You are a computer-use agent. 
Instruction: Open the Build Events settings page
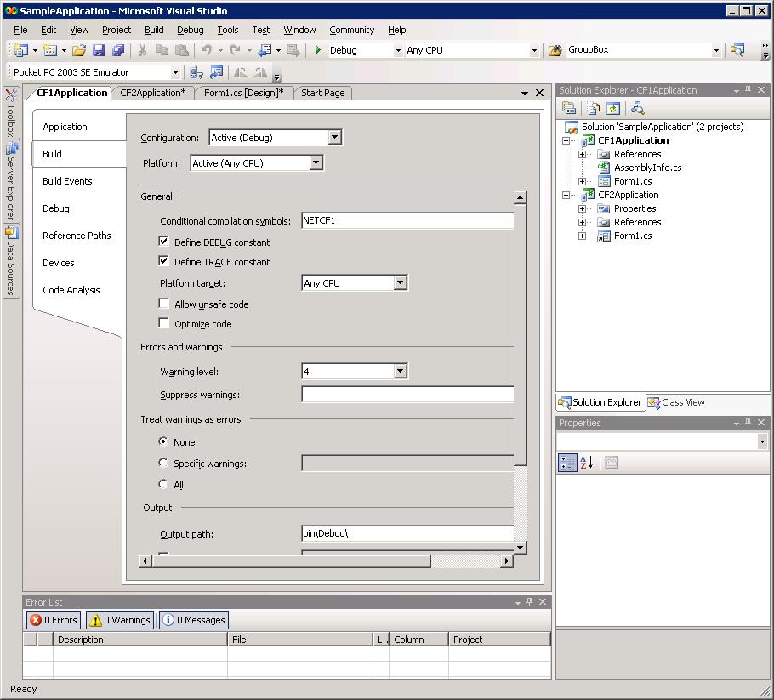[67, 181]
